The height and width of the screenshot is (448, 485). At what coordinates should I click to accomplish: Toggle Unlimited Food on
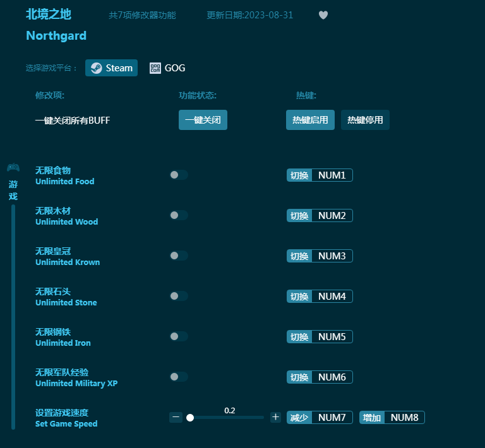pos(179,175)
